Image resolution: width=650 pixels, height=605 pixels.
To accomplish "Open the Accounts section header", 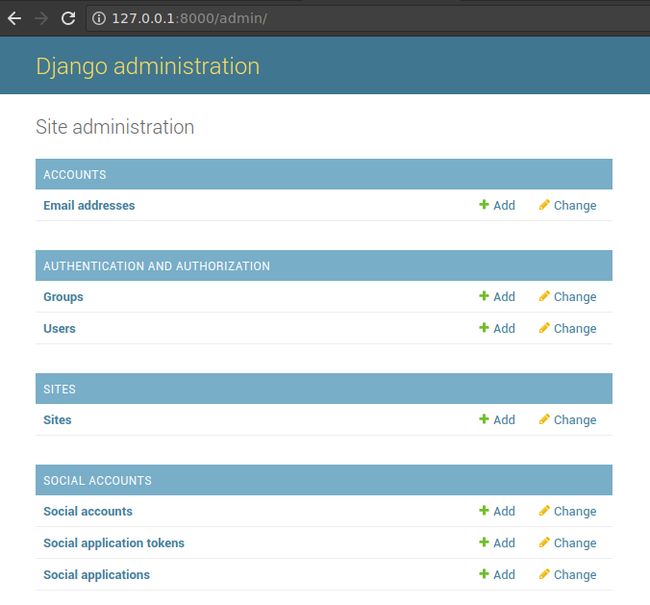I will 75,175.
